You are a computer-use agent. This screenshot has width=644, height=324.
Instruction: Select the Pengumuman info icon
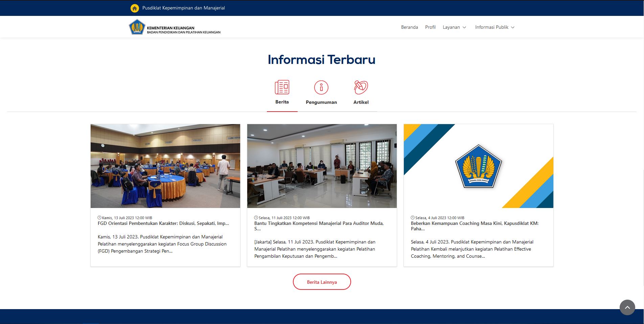[321, 88]
